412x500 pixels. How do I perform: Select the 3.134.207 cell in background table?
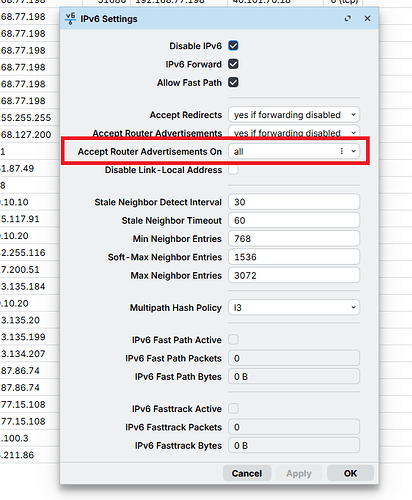[x=23, y=354]
